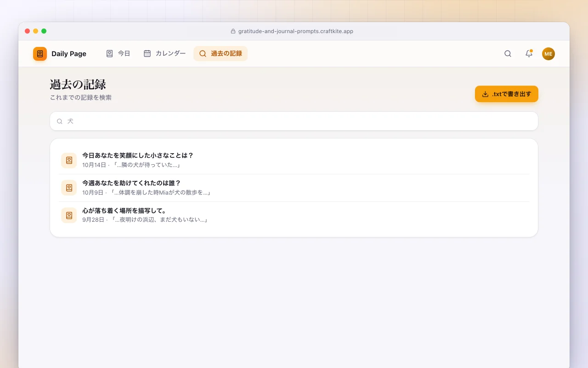Screen dimensions: 588x368
Task: Click the Daily Page logo icon
Action: point(40,54)
